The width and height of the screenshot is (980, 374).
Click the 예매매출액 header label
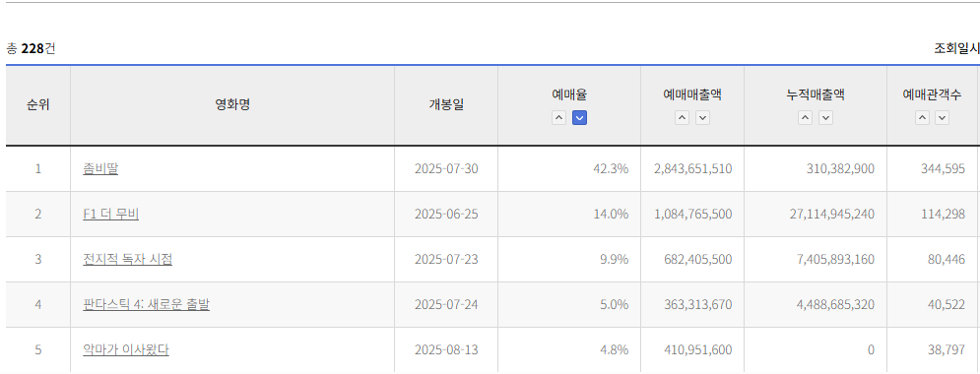692,94
